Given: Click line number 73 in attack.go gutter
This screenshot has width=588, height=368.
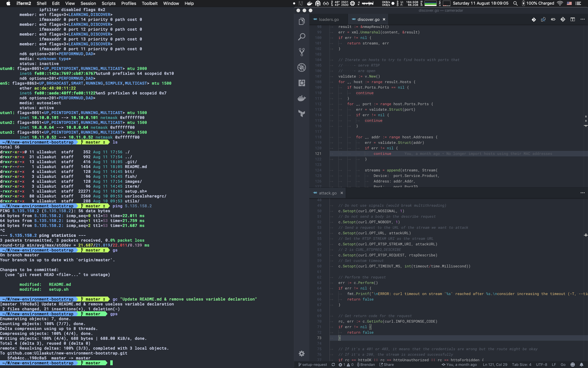Looking at the screenshot, I should click(x=319, y=338).
